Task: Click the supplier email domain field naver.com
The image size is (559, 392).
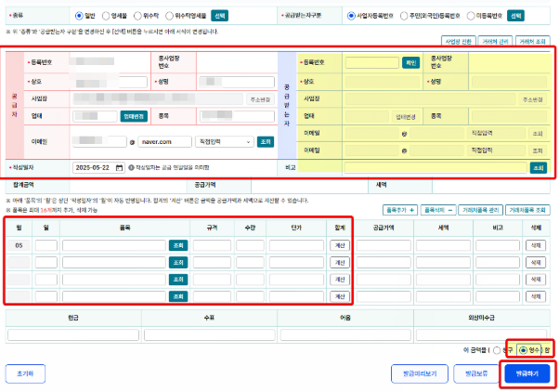Action: (x=164, y=142)
